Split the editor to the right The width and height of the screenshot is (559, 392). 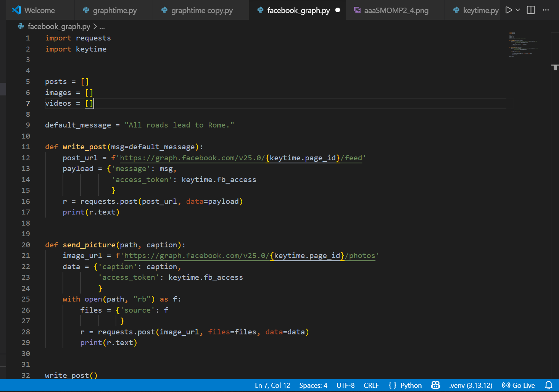[531, 10]
